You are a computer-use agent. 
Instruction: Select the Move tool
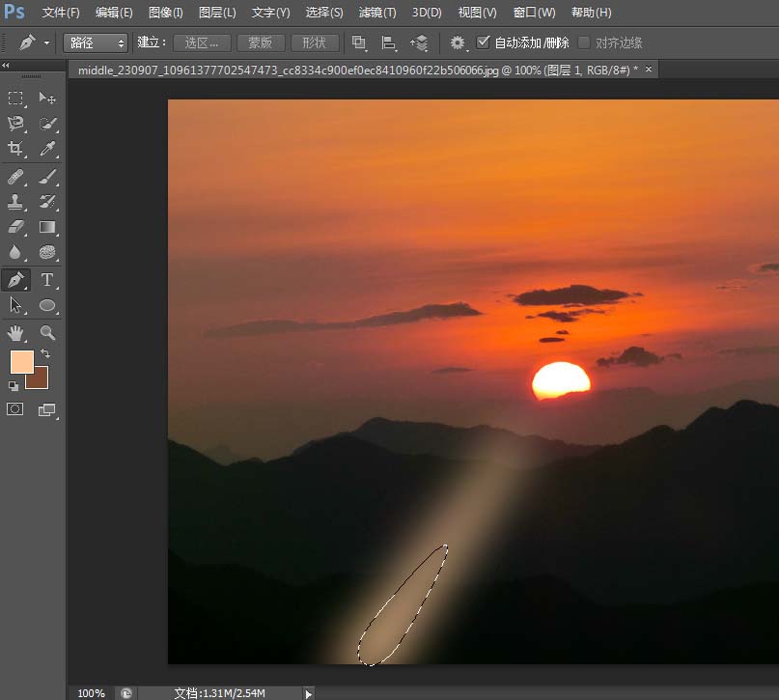click(45, 98)
